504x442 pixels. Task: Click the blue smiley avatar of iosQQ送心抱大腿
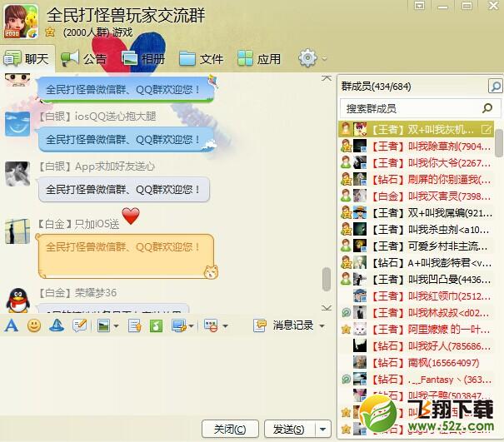pyautogui.click(x=17, y=124)
